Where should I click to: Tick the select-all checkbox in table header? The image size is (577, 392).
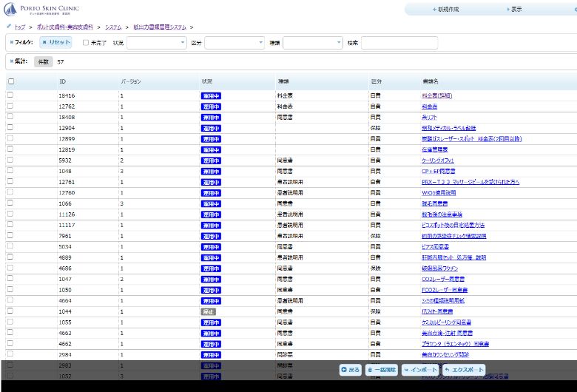click(11, 81)
